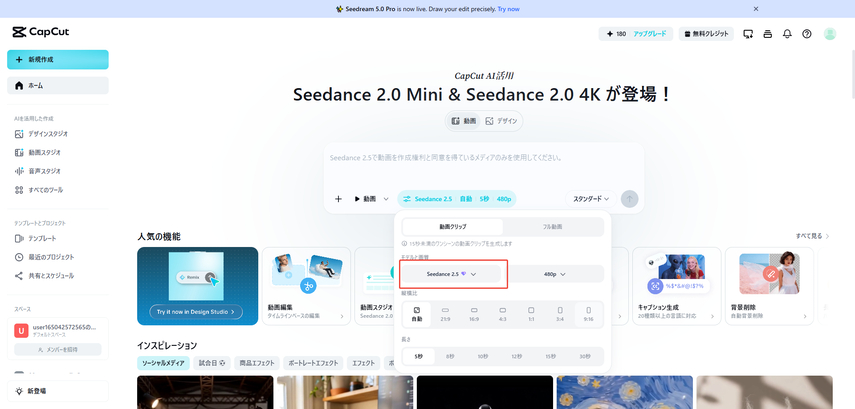This screenshot has height=409, width=855.
Task: Open the 動画 type dropdown in prompt bar
Action: [x=371, y=199]
